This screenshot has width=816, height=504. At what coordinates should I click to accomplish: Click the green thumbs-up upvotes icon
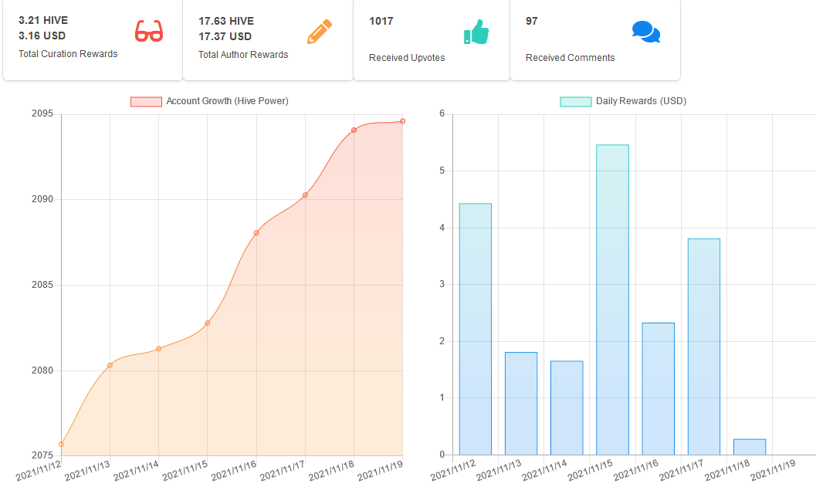[x=476, y=32]
